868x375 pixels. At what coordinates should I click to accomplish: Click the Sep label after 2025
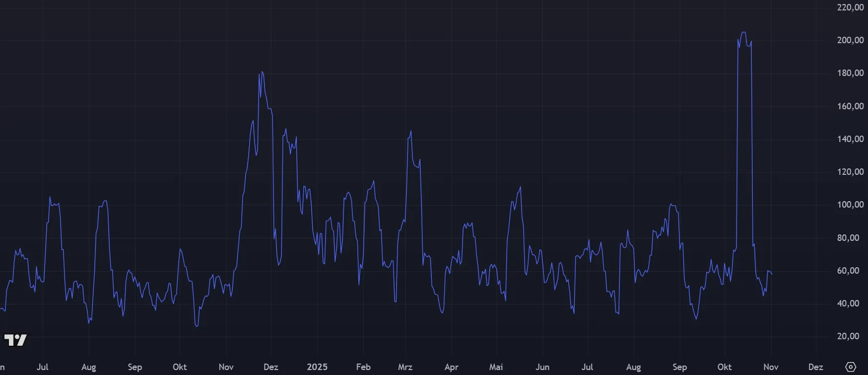679,367
